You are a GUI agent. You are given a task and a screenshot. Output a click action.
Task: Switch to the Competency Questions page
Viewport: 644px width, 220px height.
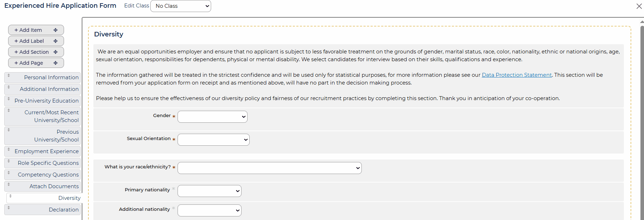pyautogui.click(x=48, y=175)
